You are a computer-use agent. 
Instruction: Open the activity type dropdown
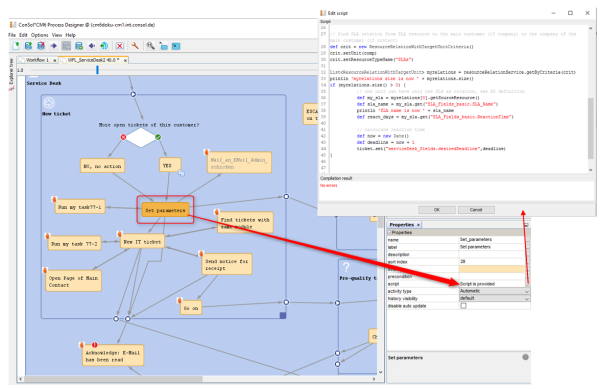point(494,291)
